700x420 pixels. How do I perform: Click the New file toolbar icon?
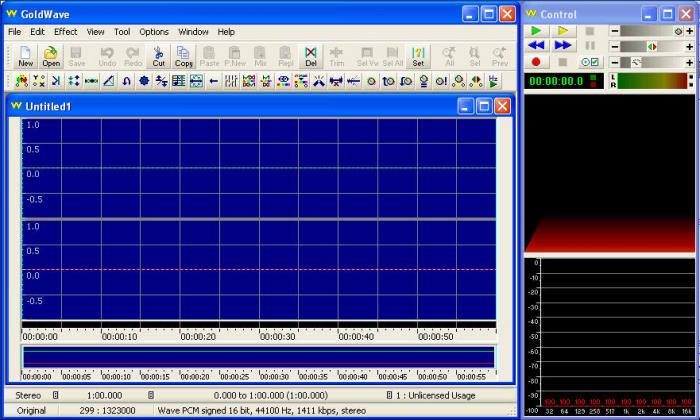[x=25, y=56]
